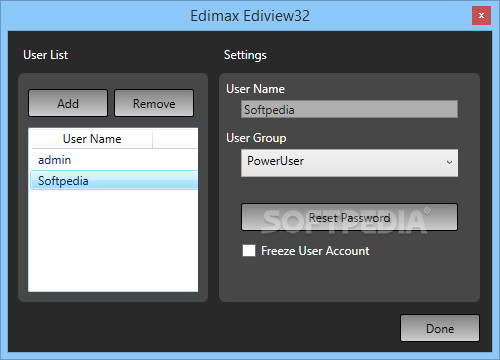Enable Freeze User Account checkbox
Image resolution: width=500 pixels, height=360 pixels.
(x=249, y=251)
